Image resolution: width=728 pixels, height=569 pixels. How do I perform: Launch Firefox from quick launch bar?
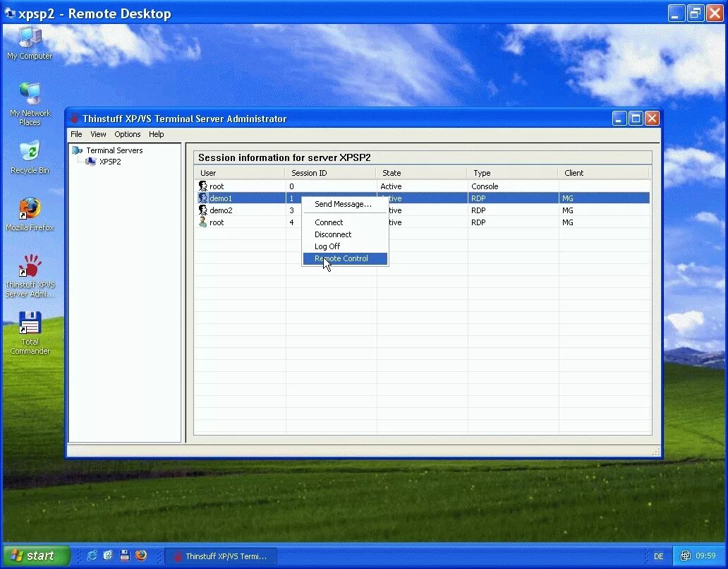pyautogui.click(x=141, y=556)
